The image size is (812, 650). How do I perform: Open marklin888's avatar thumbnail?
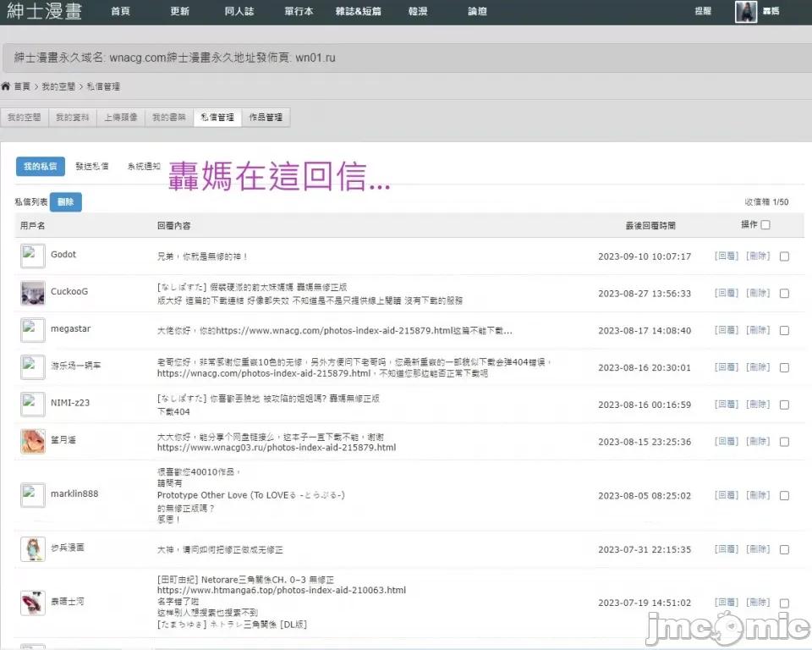33,495
